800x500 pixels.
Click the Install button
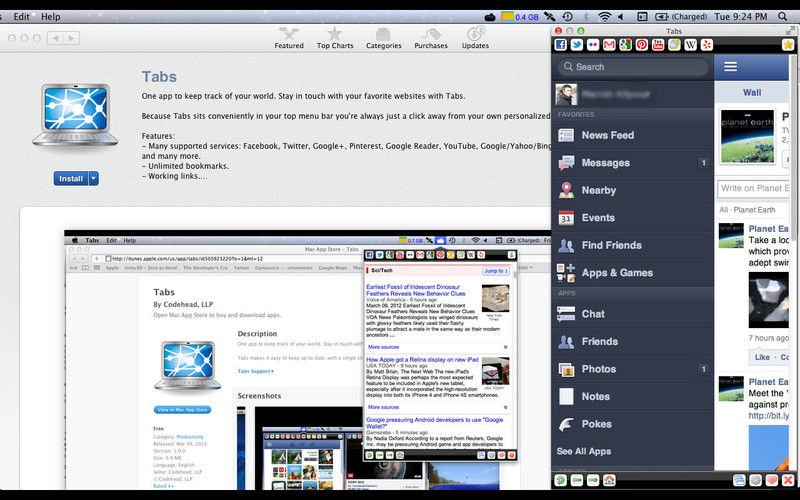coord(71,178)
